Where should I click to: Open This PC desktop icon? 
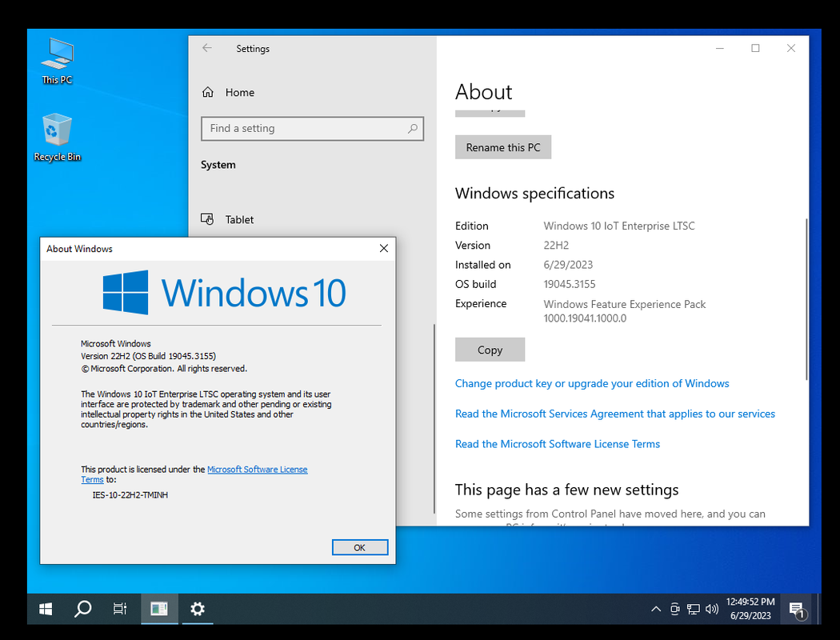(58, 61)
